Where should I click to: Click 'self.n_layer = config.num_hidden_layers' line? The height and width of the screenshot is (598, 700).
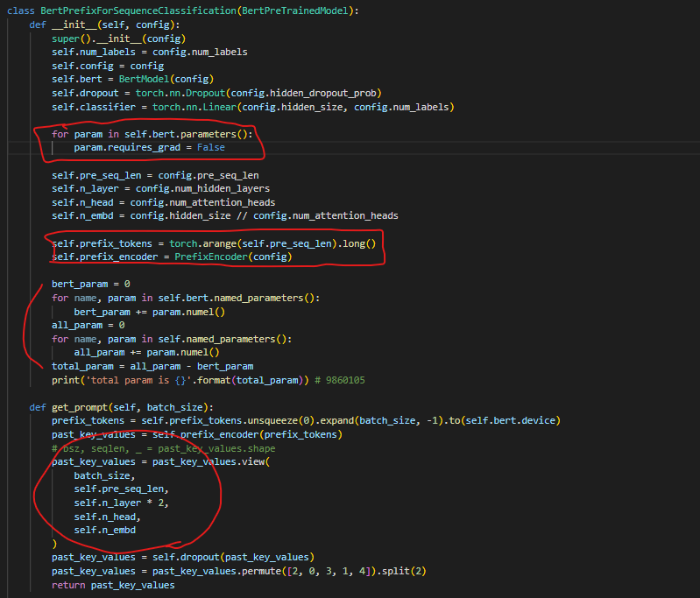coord(160,188)
